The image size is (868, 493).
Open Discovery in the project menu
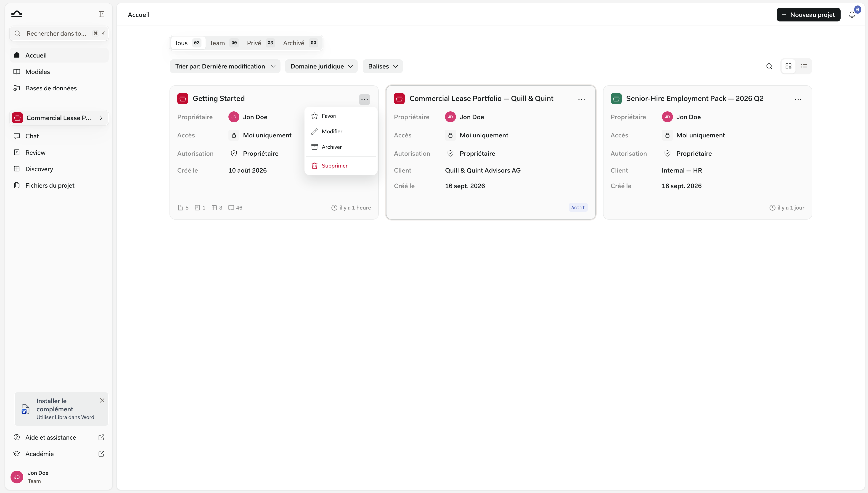59,169
